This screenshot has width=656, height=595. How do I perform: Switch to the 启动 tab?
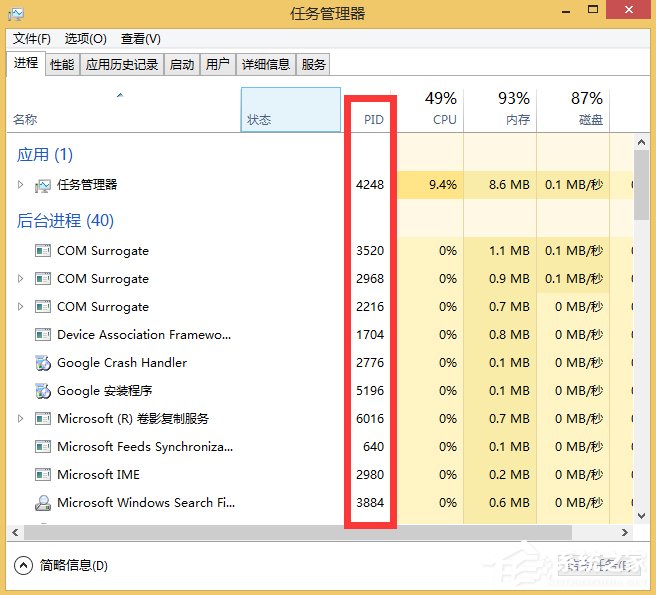182,64
